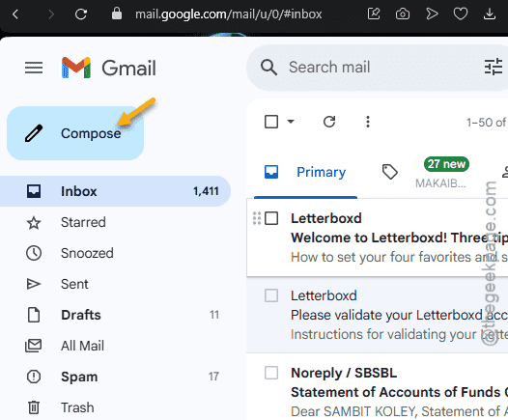Image resolution: width=508 pixels, height=420 pixels.
Task: Click the Gmail logo
Action: (x=108, y=68)
